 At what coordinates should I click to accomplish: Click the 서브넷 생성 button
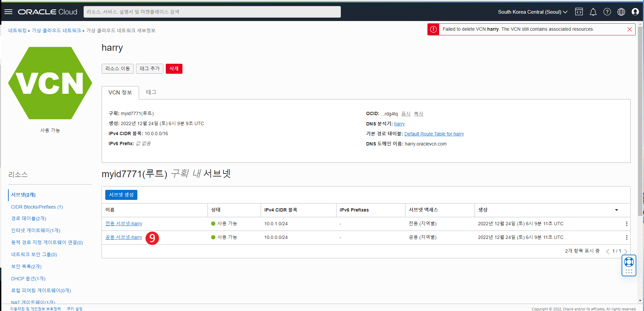[121, 195]
